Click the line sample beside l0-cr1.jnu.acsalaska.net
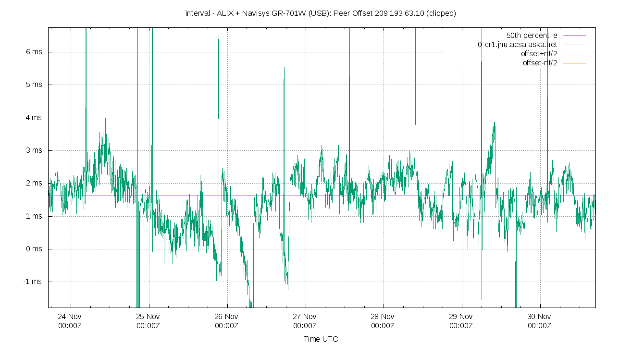Image resolution: width=644 pixels, height=346 pixels. point(574,45)
